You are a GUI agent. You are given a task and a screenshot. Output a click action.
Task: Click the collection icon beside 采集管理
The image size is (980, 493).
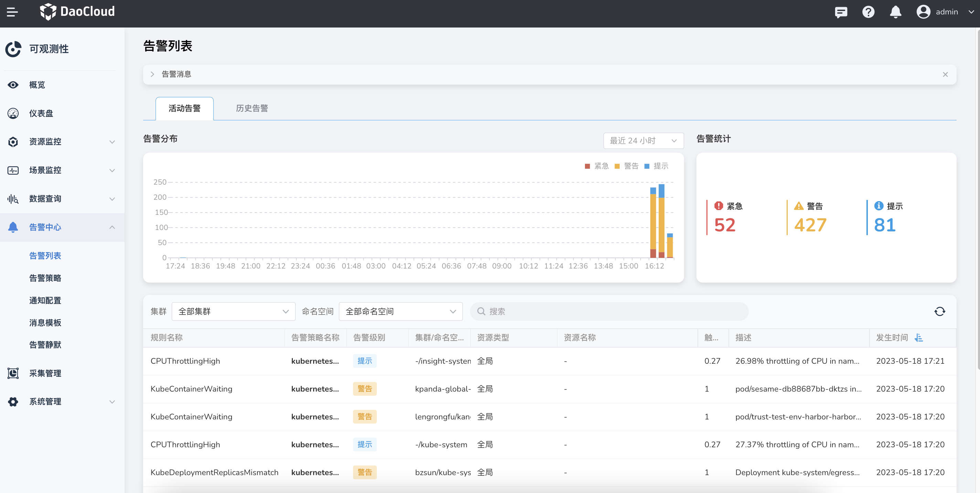point(13,373)
